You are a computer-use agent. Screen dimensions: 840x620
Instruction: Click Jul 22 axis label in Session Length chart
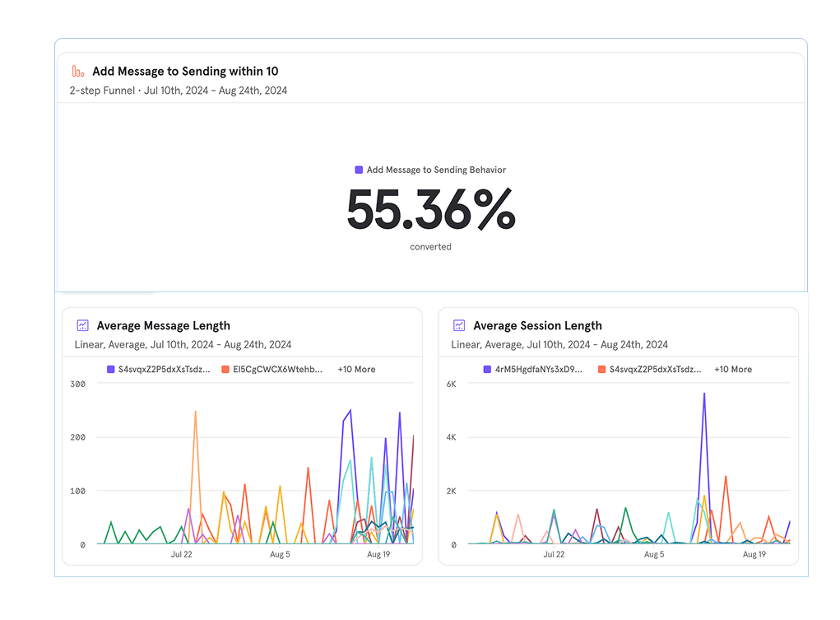[554, 555]
